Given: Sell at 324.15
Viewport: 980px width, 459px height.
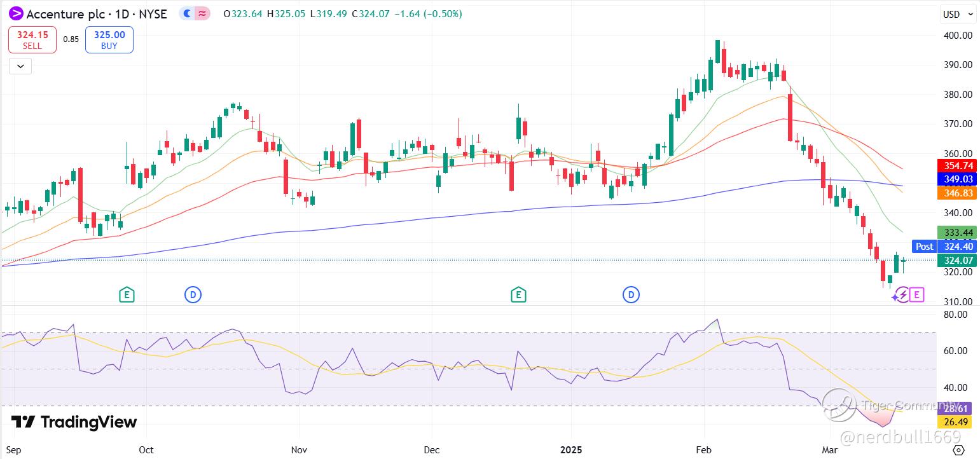Looking at the screenshot, I should click(32, 39).
